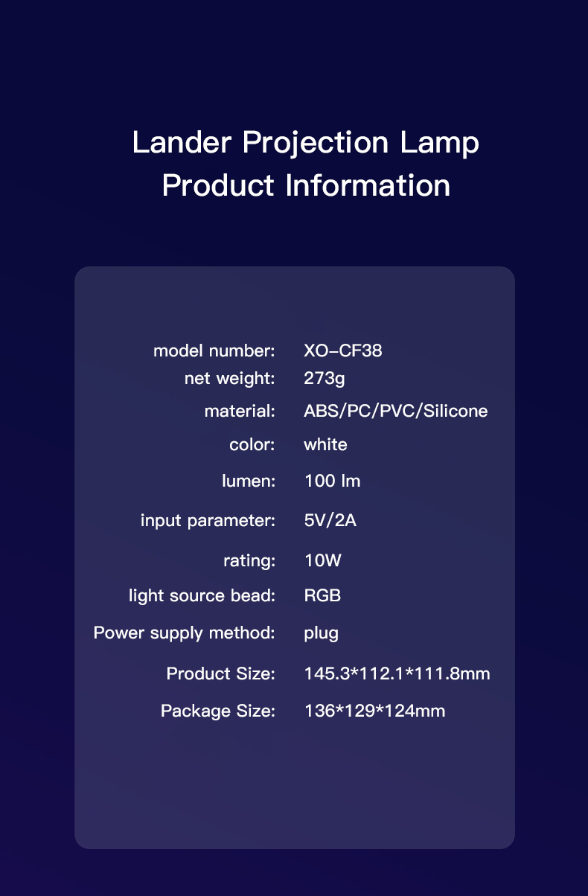Select the "color:" label
This screenshot has width=588, height=896.
click(252, 445)
